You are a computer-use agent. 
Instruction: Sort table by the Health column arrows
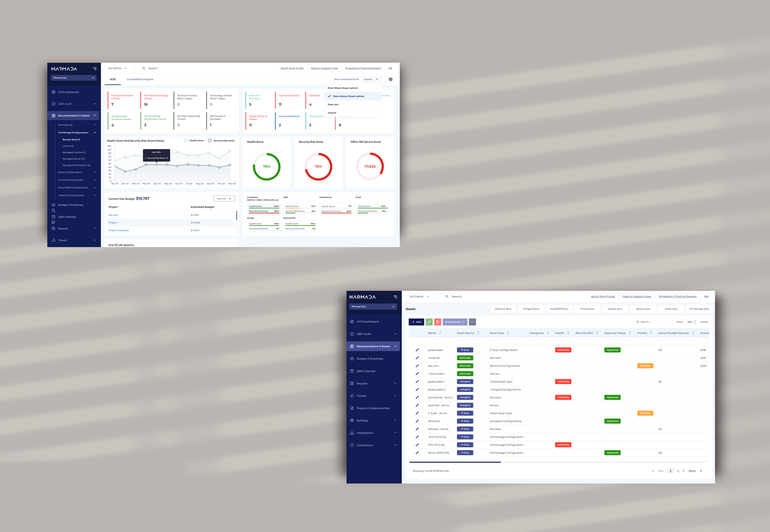(568, 333)
